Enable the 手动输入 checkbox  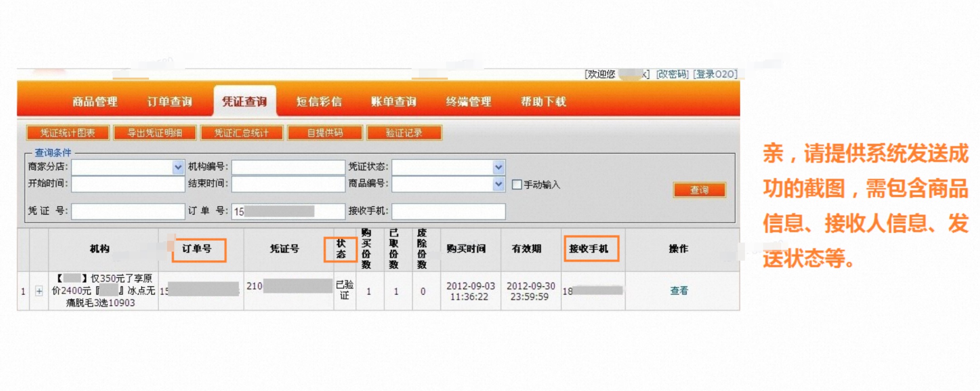(x=517, y=185)
